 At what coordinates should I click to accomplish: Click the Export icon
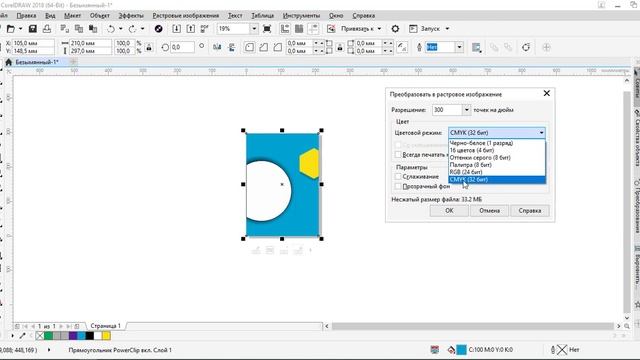(191, 29)
